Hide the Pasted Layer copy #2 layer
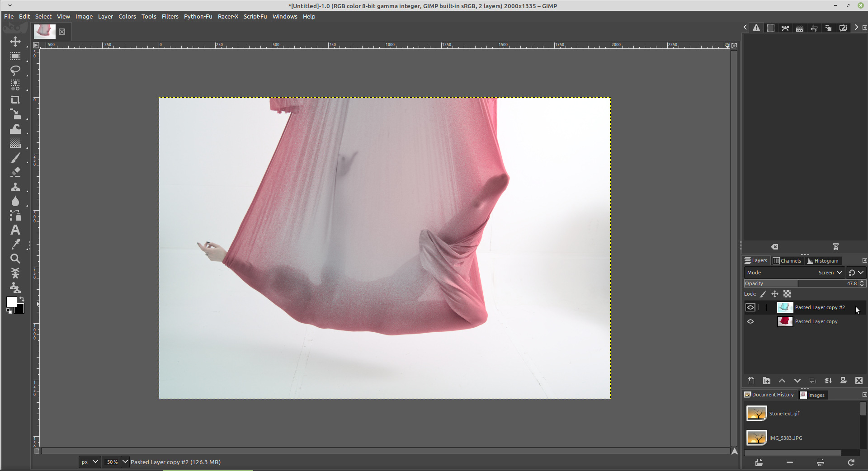Image resolution: width=868 pixels, height=471 pixels. pyautogui.click(x=750, y=307)
